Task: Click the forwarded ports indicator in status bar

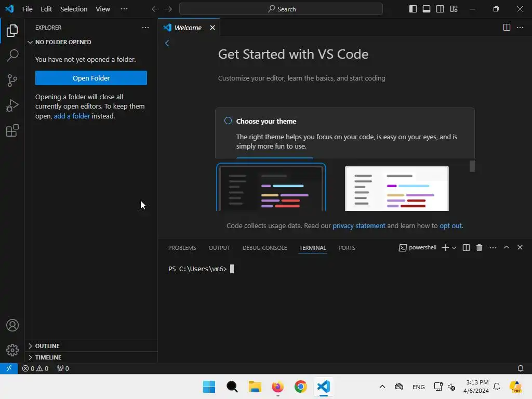Action: [x=63, y=368]
